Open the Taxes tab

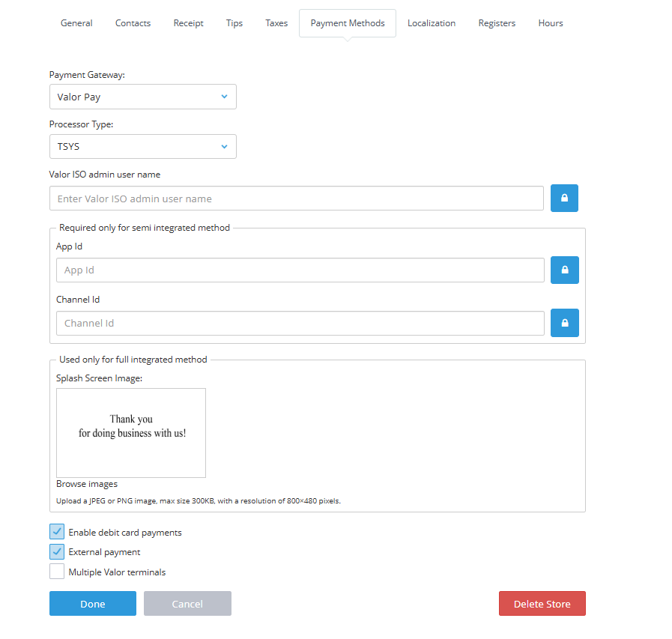(276, 23)
